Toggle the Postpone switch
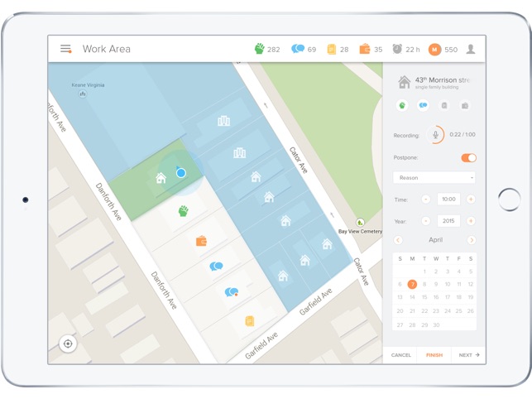 tap(468, 158)
